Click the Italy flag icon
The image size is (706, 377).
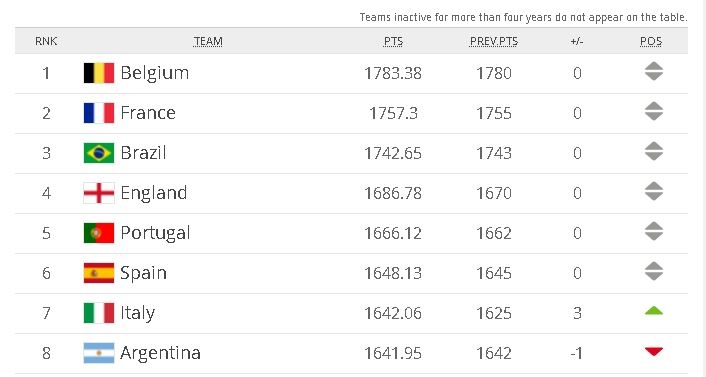pos(99,313)
